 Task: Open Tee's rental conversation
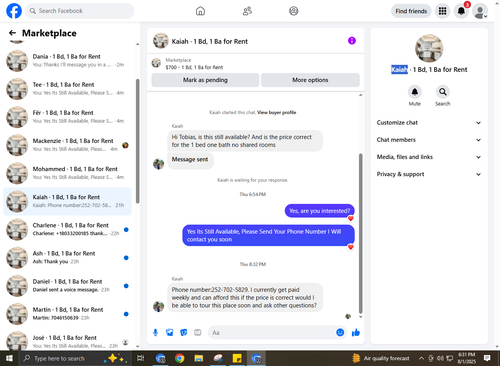67,89
